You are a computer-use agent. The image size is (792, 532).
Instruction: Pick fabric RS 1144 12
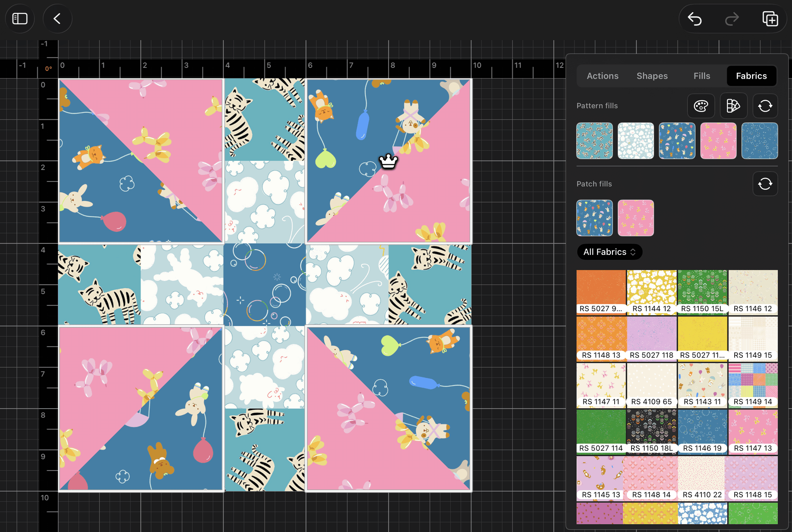click(x=652, y=292)
